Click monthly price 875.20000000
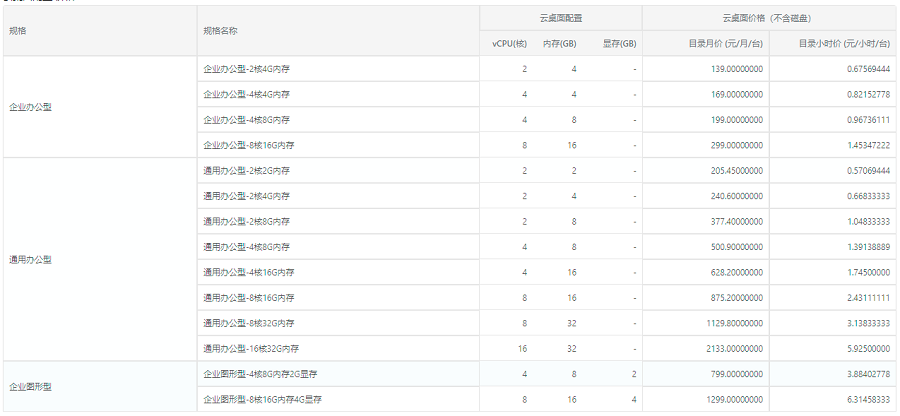Viewport: 900px width, 416px height. [x=737, y=298]
